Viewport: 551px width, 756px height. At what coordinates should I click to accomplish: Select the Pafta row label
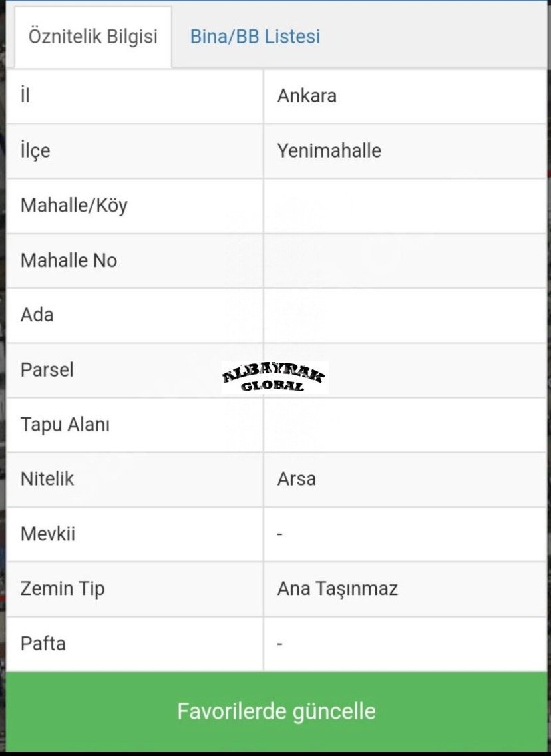pyautogui.click(x=43, y=643)
